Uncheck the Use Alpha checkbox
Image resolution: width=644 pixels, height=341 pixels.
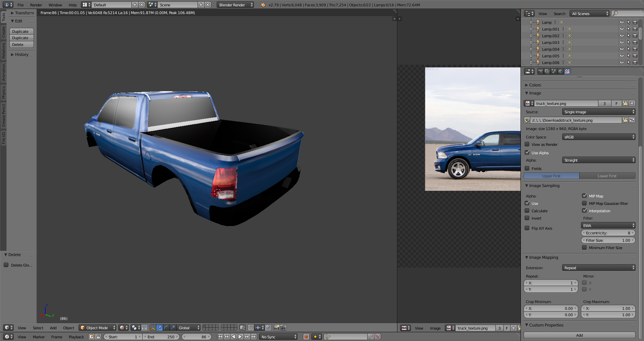527,153
